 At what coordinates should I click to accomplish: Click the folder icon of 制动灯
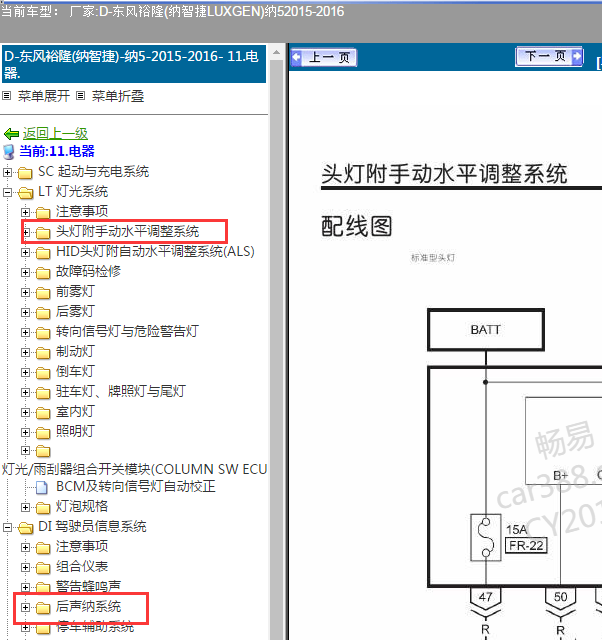(43, 353)
